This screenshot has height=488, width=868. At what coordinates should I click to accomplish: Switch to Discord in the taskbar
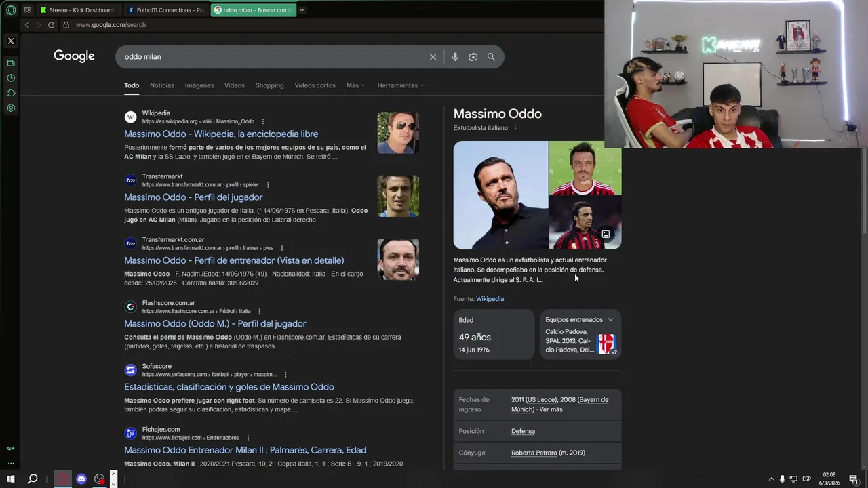(x=81, y=479)
